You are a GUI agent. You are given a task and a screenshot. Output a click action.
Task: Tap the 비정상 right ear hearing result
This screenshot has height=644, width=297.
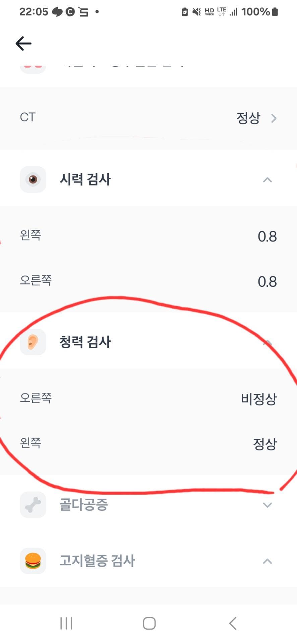[x=259, y=399]
